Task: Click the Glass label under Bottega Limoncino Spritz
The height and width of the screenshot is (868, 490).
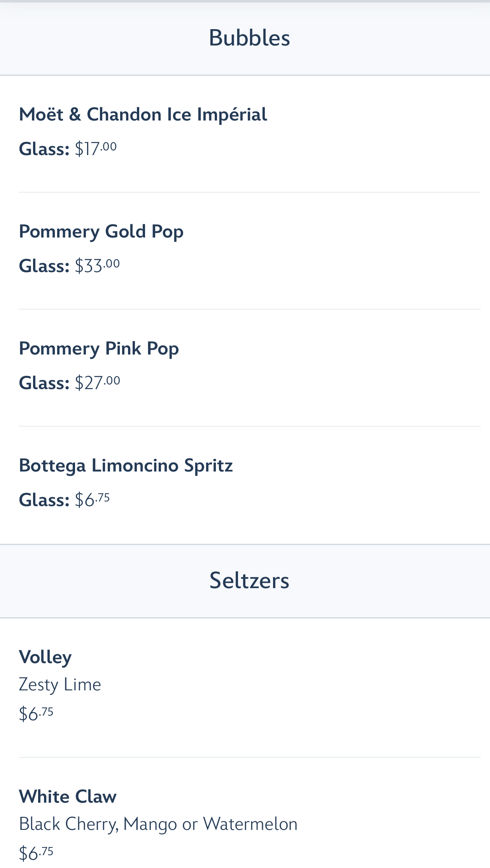Action: (x=44, y=500)
